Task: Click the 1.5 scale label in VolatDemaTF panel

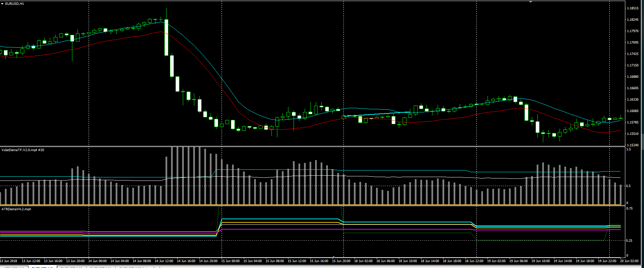Action: [x=628, y=149]
